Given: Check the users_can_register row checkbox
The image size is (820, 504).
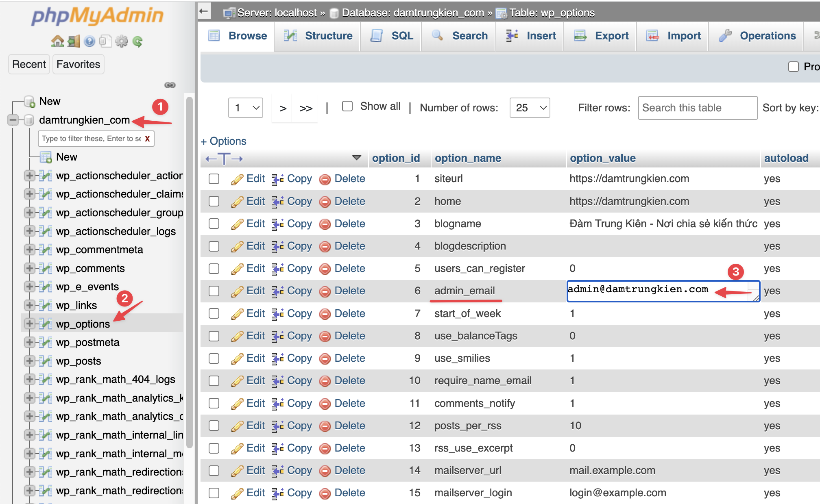Looking at the screenshot, I should [214, 269].
